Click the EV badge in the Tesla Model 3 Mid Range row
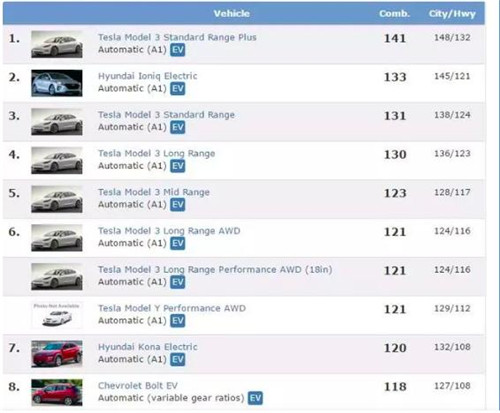This screenshot has height=413, width=500. coord(177,205)
